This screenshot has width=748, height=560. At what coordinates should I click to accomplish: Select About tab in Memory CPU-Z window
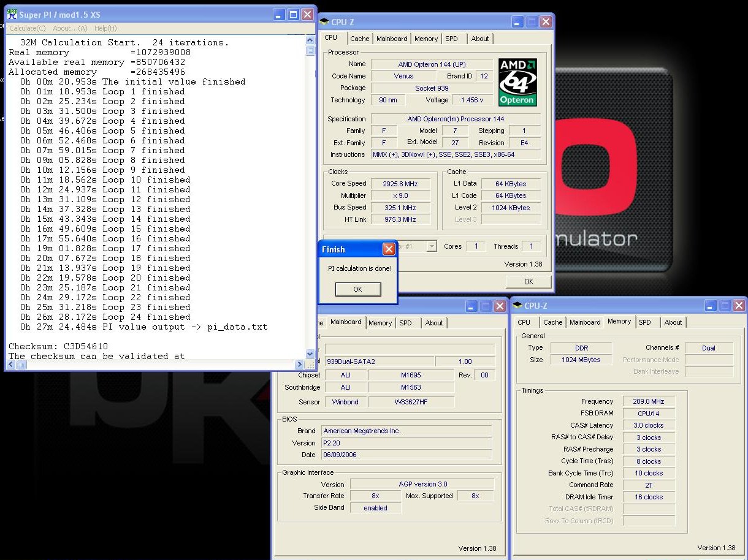pyautogui.click(x=673, y=322)
